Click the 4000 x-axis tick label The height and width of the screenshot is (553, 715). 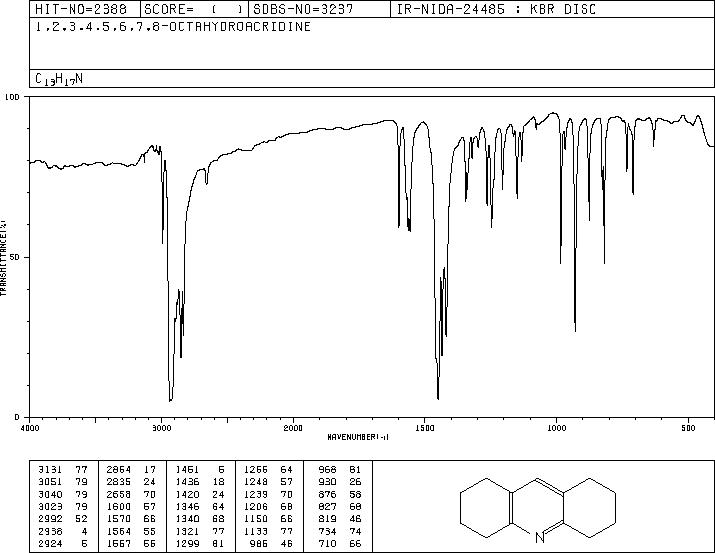pos(30,428)
